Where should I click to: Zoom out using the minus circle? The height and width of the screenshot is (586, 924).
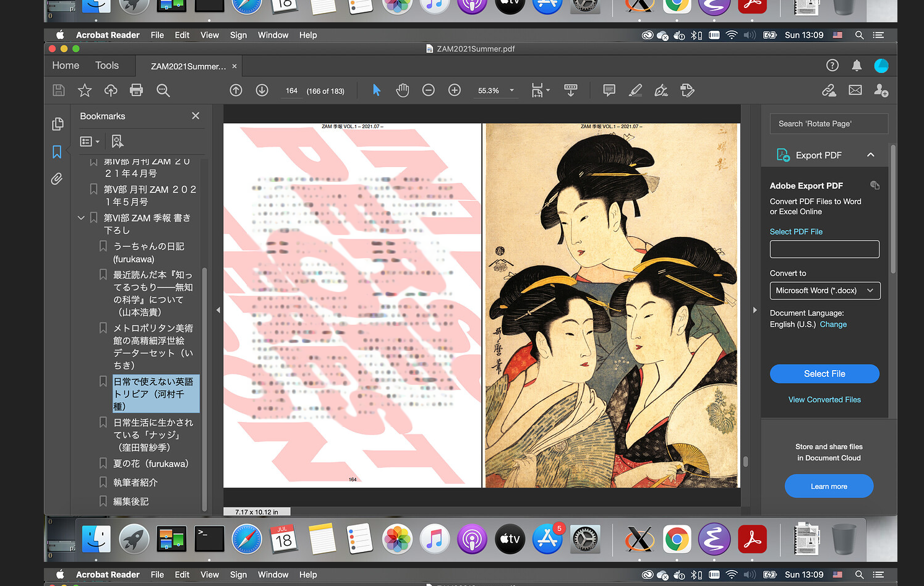pos(429,90)
